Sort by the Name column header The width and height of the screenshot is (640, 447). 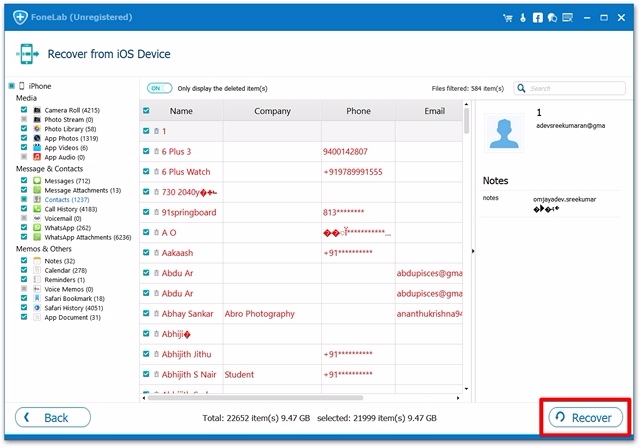point(181,111)
